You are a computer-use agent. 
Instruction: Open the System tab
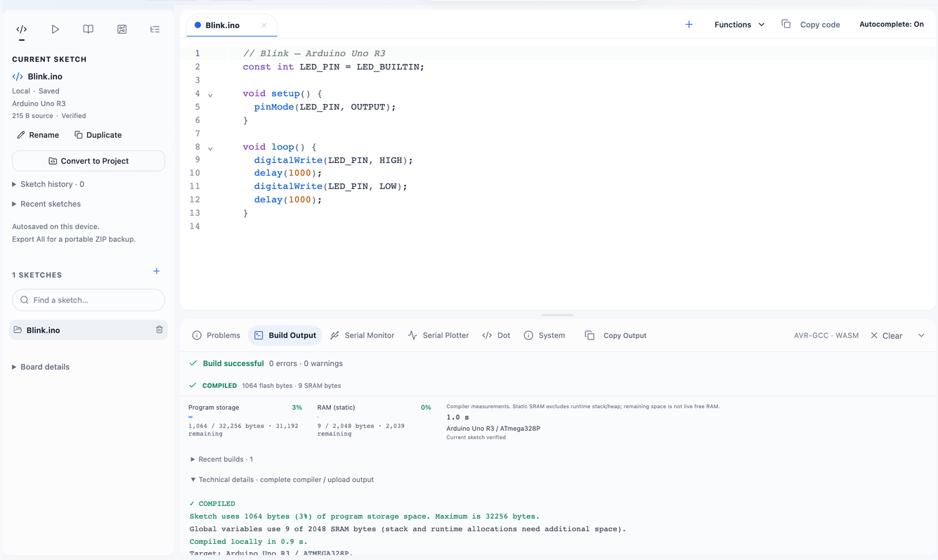[545, 336]
